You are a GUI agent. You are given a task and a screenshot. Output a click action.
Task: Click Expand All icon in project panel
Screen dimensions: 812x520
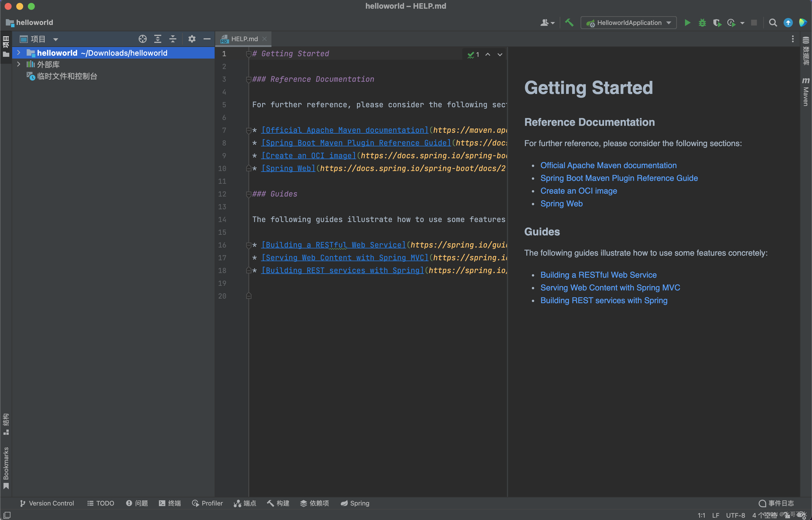pos(158,39)
